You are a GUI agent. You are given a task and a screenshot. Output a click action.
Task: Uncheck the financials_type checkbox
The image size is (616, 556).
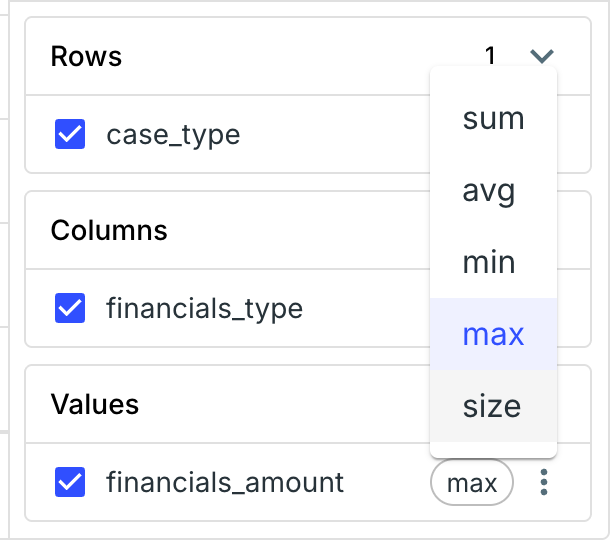tap(70, 309)
